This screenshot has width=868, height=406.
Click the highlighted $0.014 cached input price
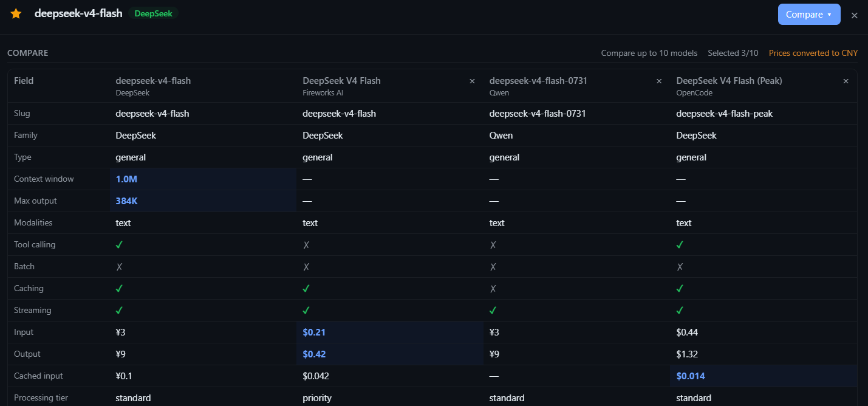tap(691, 376)
